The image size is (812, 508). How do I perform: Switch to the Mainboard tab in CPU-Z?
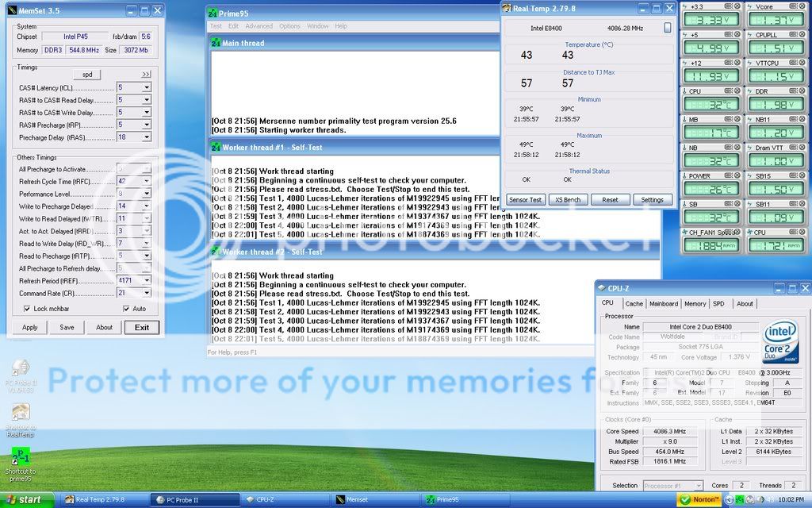(664, 304)
